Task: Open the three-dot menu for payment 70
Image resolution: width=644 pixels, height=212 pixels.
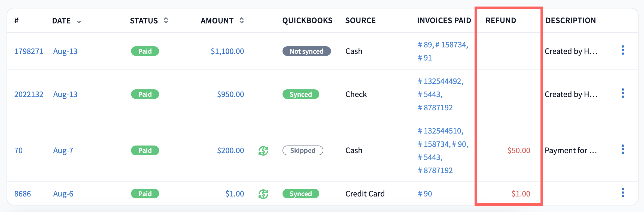Action: (x=623, y=150)
